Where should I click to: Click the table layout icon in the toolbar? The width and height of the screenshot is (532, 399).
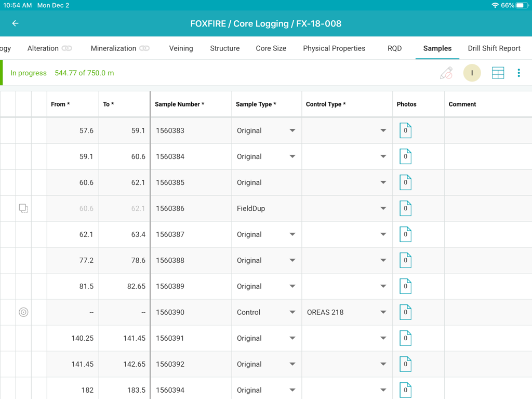pos(498,73)
